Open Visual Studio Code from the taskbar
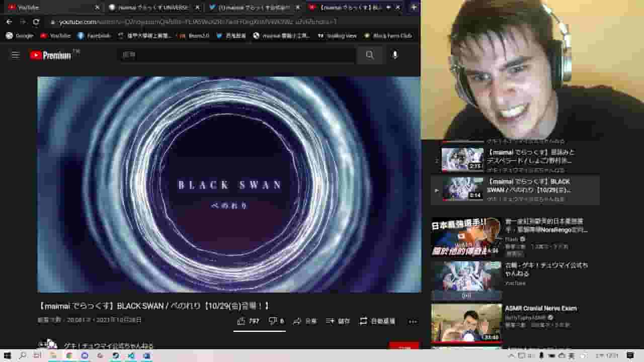 [131, 355]
